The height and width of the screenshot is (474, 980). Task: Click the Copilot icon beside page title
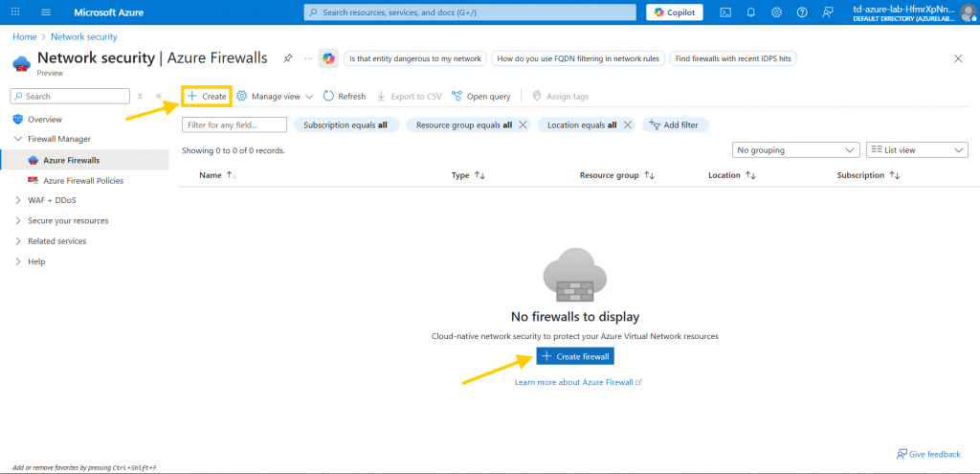click(328, 58)
